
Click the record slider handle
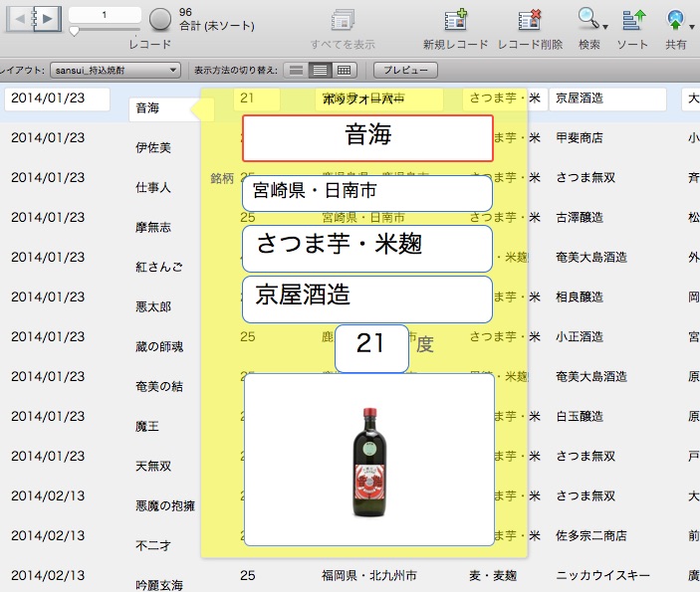click(x=74, y=31)
